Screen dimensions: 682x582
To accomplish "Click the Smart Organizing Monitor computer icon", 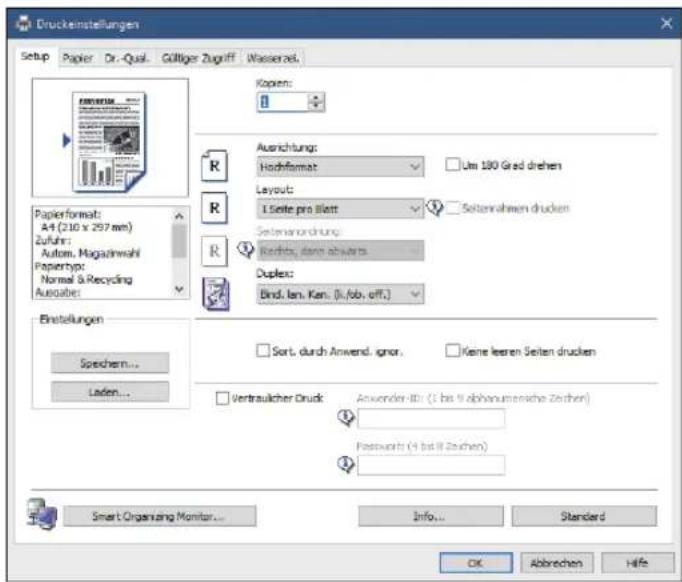I will 42,514.
